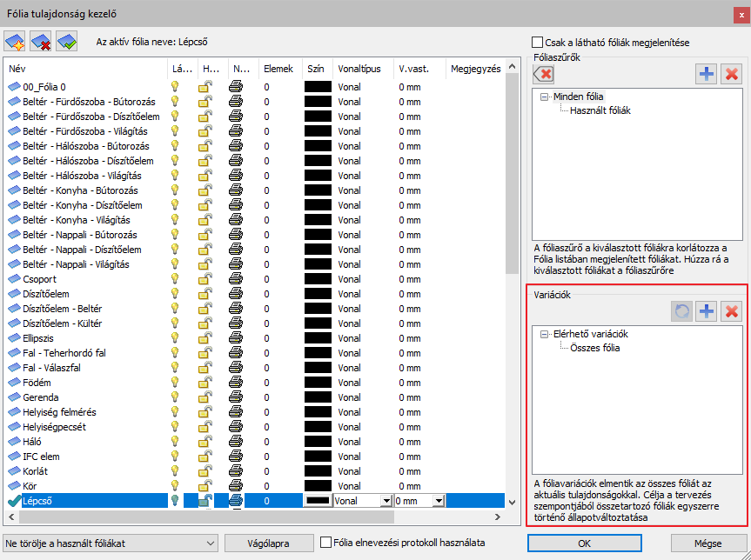Toggle visibility bulb of Födém layer
Image resolution: width=751 pixels, height=560 pixels.
tap(175, 383)
